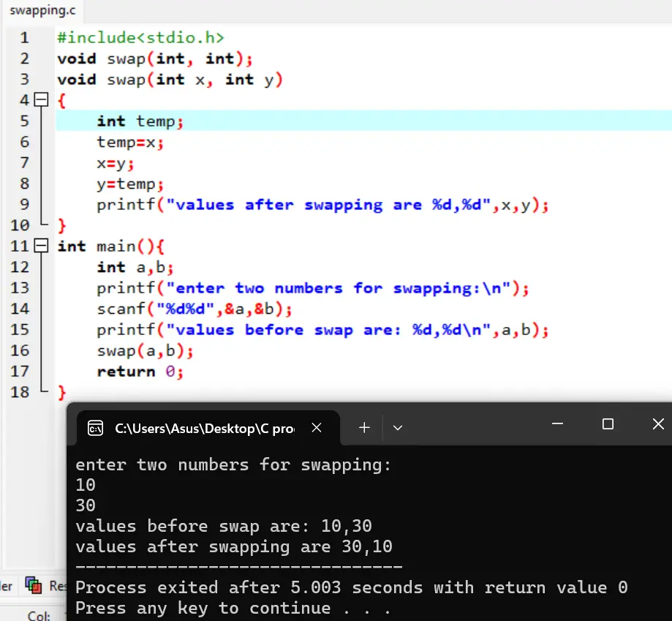Maximize the terminal window
The height and width of the screenshot is (621, 672).
pos(608,424)
